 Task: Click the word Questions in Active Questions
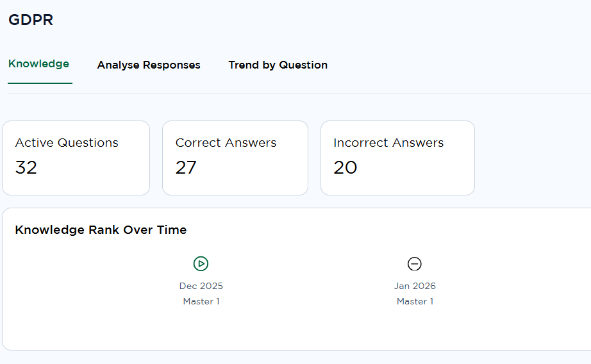[x=88, y=143]
